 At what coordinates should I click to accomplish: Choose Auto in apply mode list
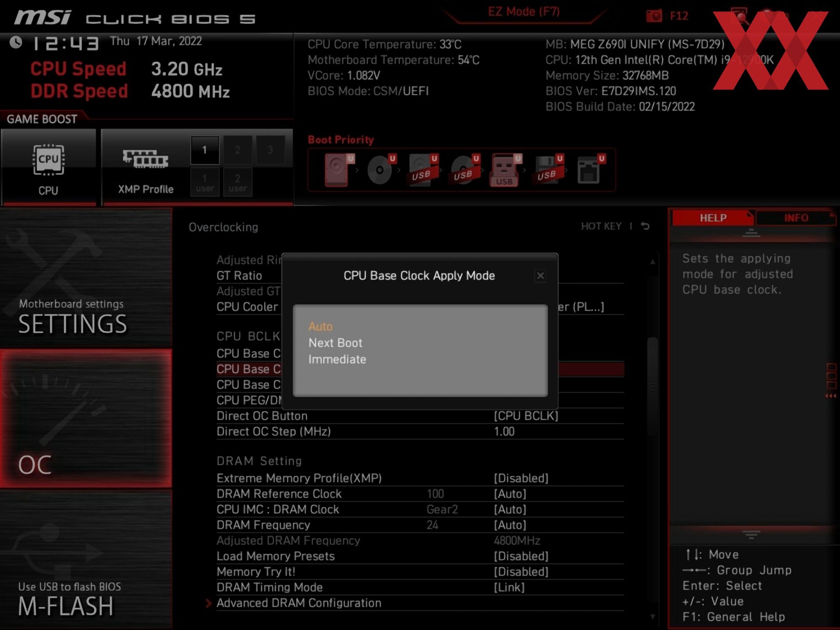coord(320,326)
